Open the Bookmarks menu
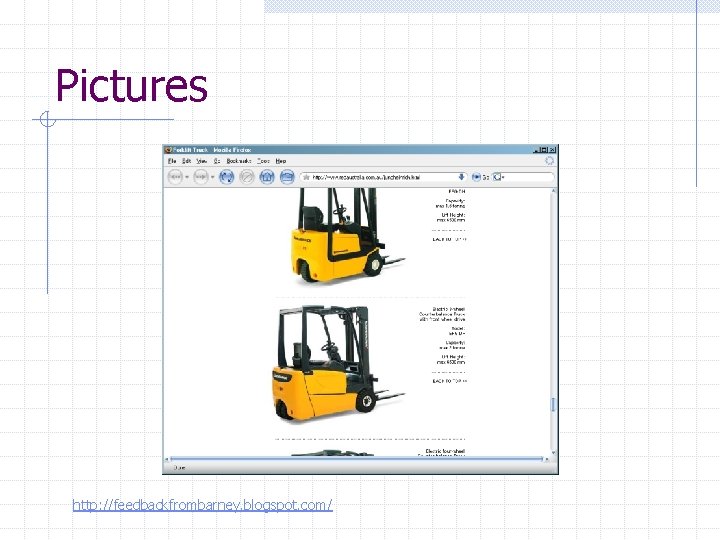This screenshot has width=720, height=540. click(x=239, y=161)
